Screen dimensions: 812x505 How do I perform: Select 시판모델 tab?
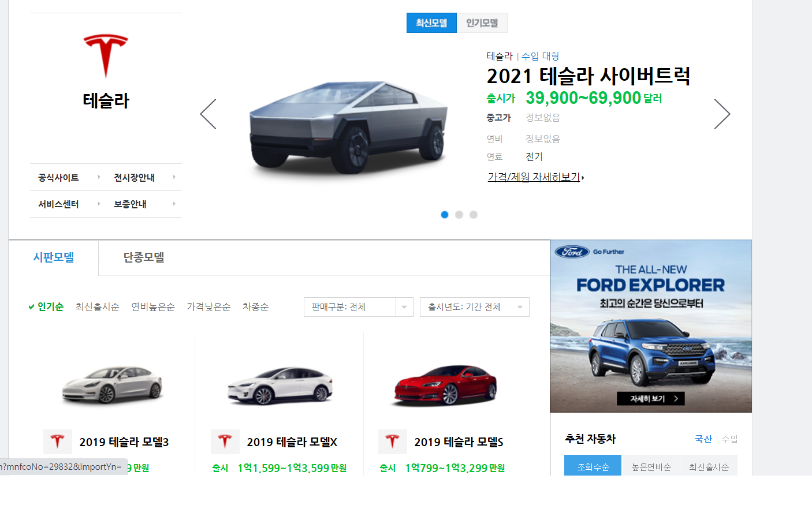54,257
